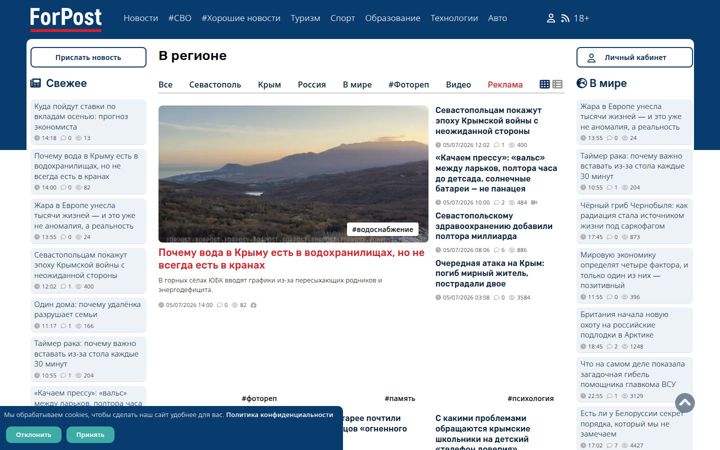Open Новости in the top menu
720x450 pixels.
(141, 18)
